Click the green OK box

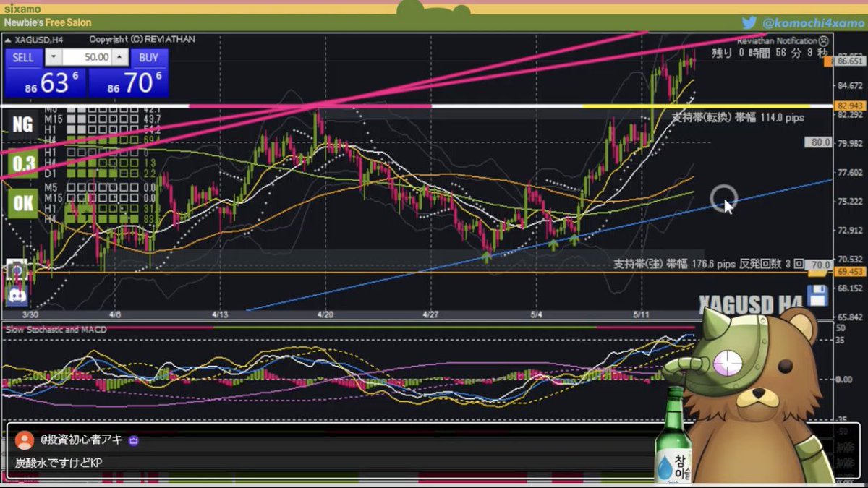click(x=22, y=203)
